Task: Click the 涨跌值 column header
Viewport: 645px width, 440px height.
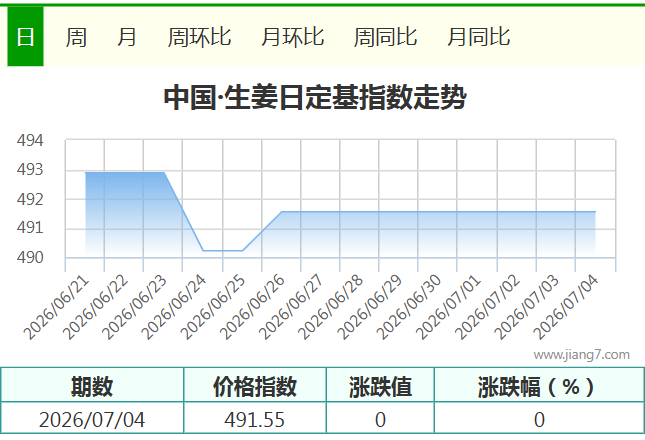Action: click(x=381, y=386)
